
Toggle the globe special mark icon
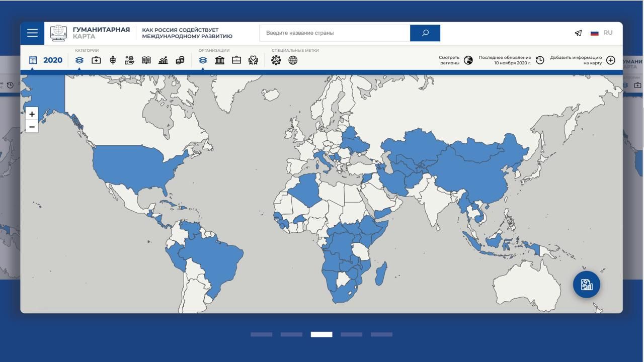(293, 60)
